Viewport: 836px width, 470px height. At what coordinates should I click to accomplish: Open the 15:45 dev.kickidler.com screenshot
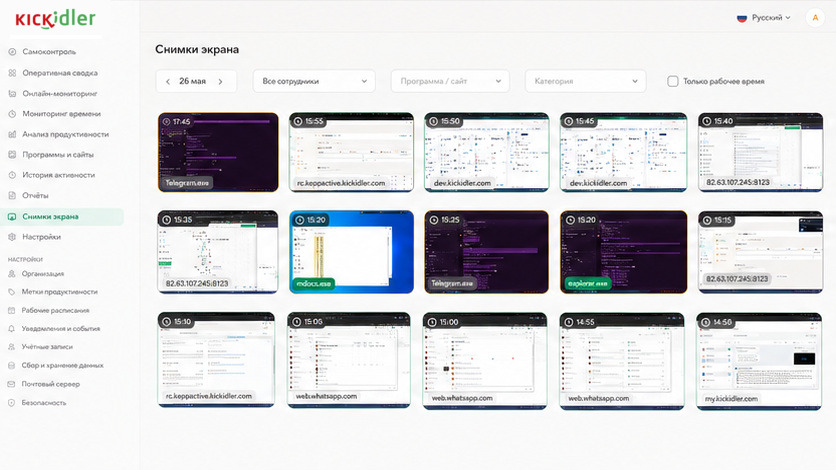pos(623,152)
